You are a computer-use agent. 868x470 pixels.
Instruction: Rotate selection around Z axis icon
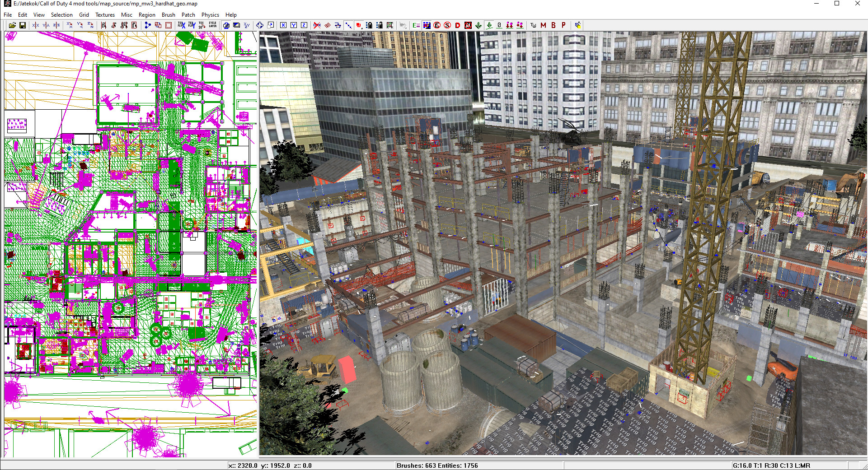(90, 25)
